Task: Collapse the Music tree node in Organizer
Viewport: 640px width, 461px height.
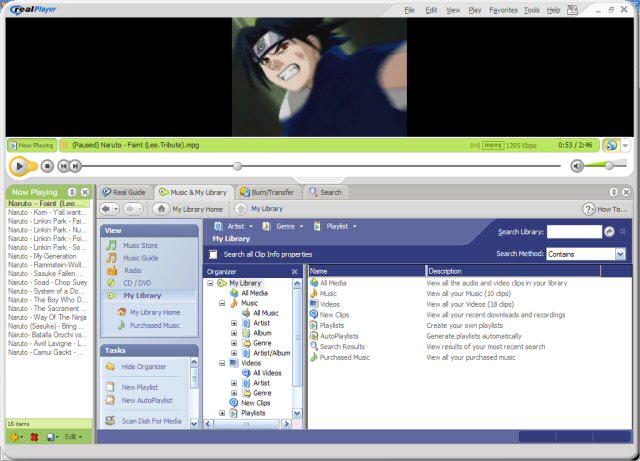Action: pyautogui.click(x=222, y=303)
